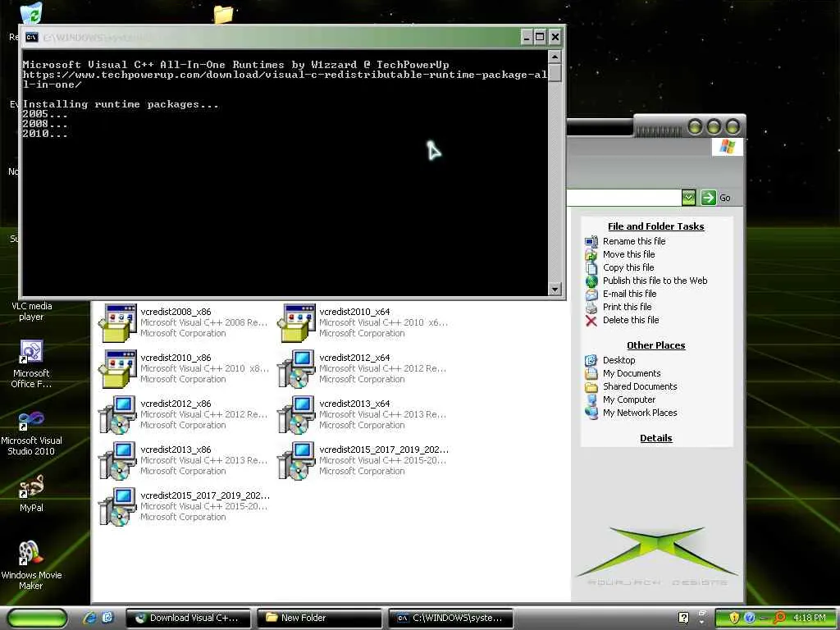Open Shared Documents in Other Places
The width and height of the screenshot is (840, 630).
(640, 386)
